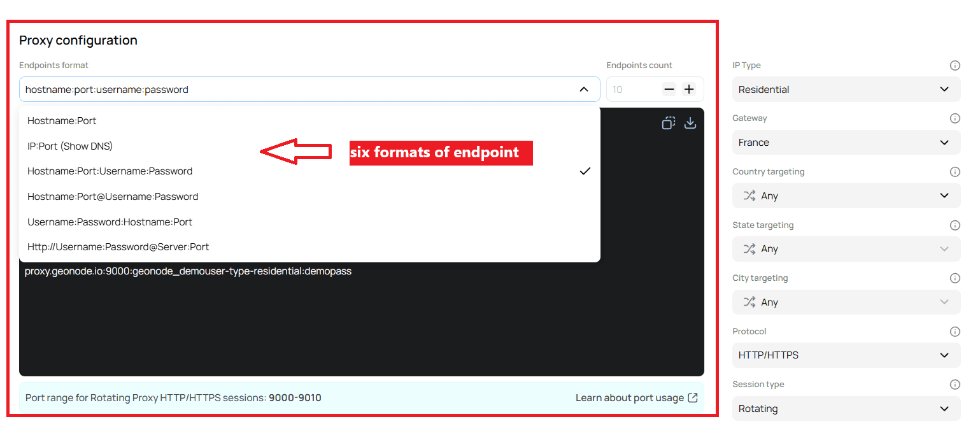Increase Endpoints count with the plus button
This screenshot has height=447, width=980.
[689, 89]
